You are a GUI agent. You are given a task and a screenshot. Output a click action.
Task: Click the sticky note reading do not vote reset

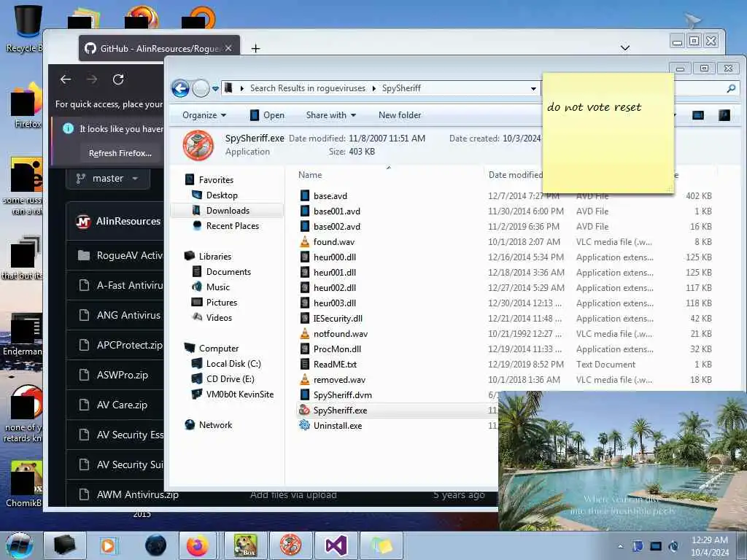click(x=608, y=133)
